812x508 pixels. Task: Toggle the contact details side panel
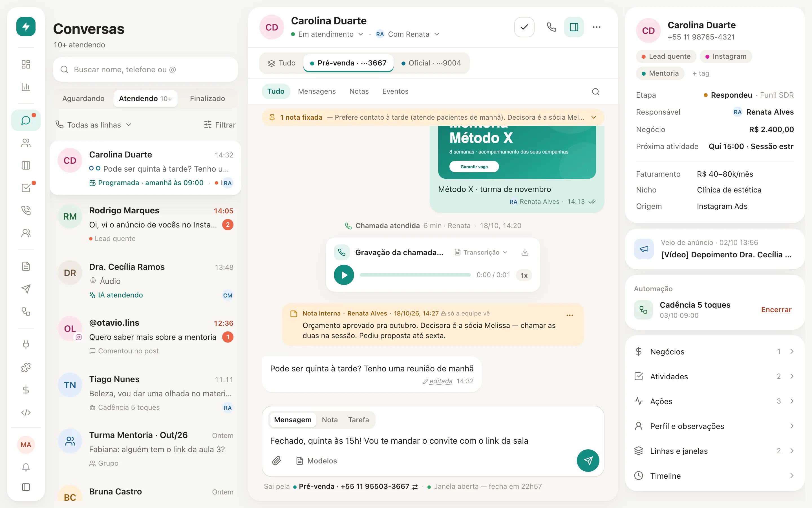574,27
